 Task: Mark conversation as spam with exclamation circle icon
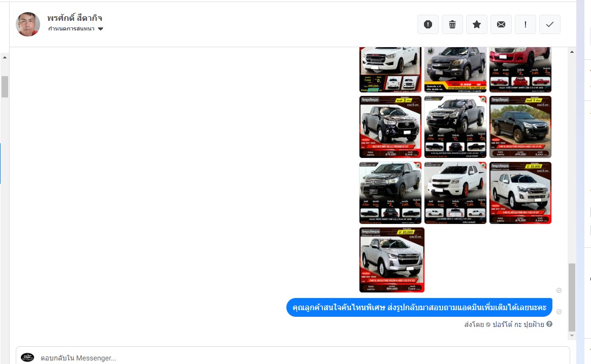(x=428, y=24)
